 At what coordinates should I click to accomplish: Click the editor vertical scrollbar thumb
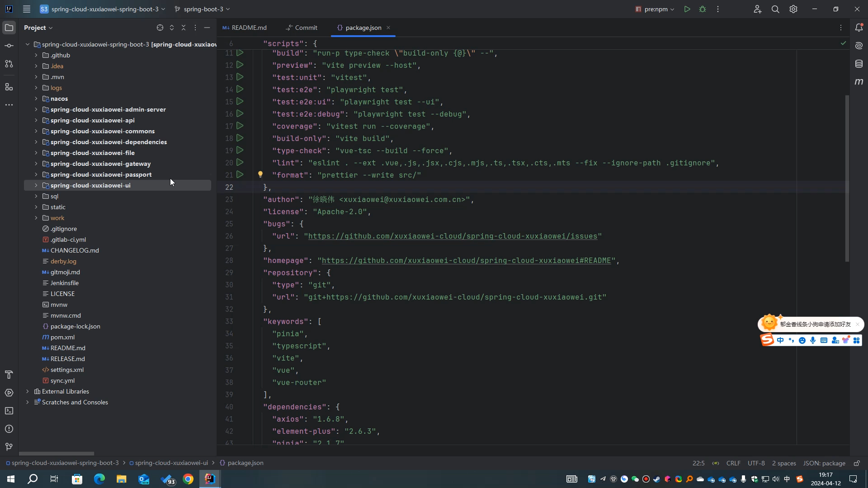coord(847,178)
